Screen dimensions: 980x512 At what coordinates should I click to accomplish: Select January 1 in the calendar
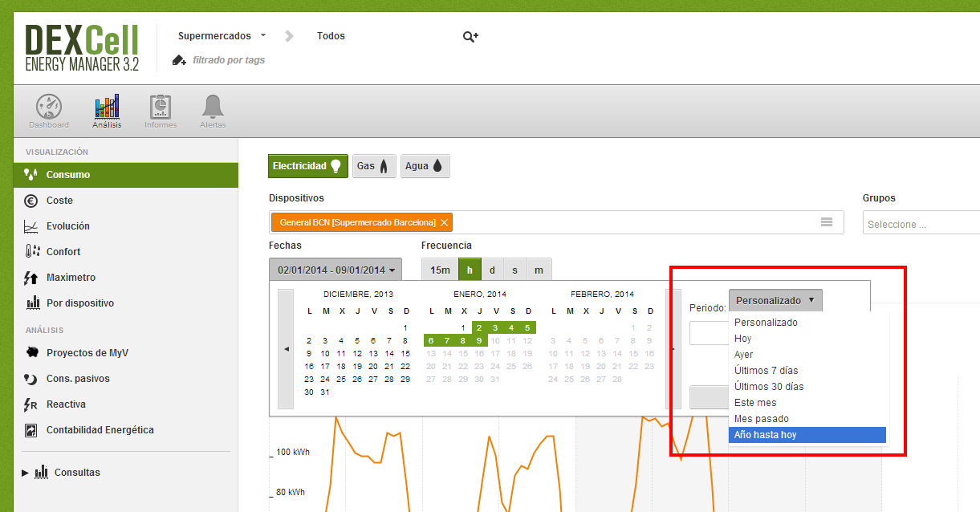pos(464,327)
